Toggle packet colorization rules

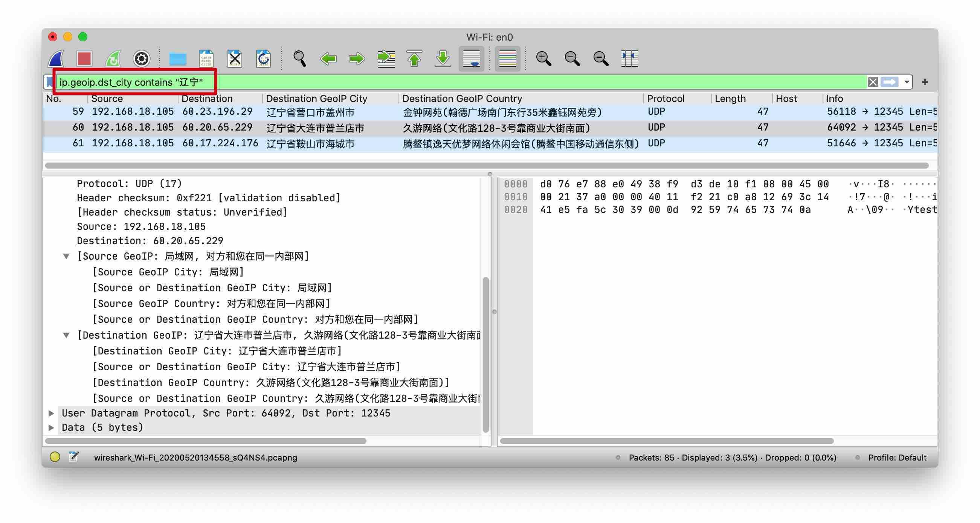[x=507, y=59]
